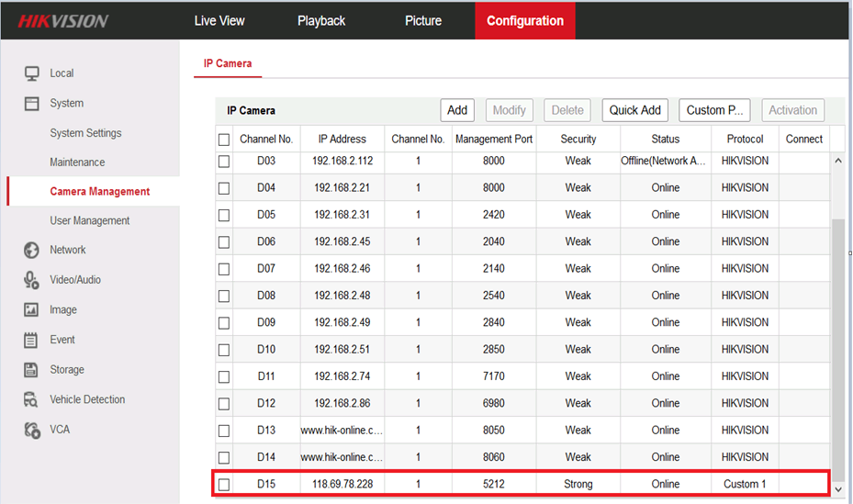The image size is (853, 504).
Task: Switch to the Live View tab
Action: 219,20
